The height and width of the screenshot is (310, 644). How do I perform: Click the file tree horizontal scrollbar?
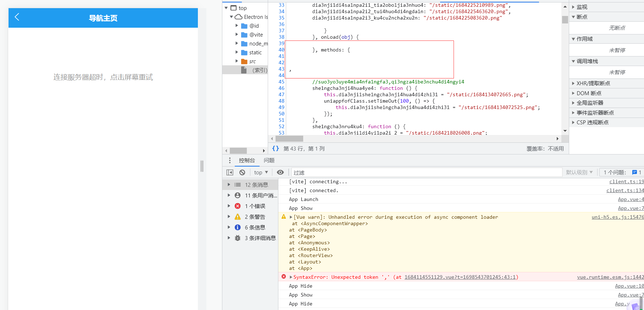[x=238, y=151]
